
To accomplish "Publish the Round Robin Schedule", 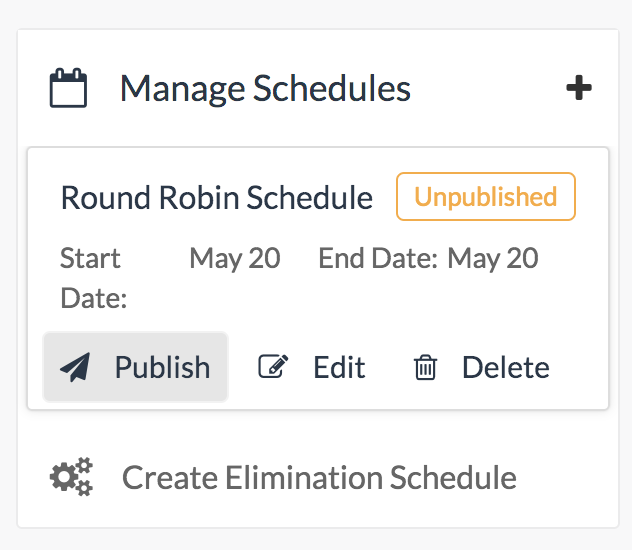I will coord(136,367).
